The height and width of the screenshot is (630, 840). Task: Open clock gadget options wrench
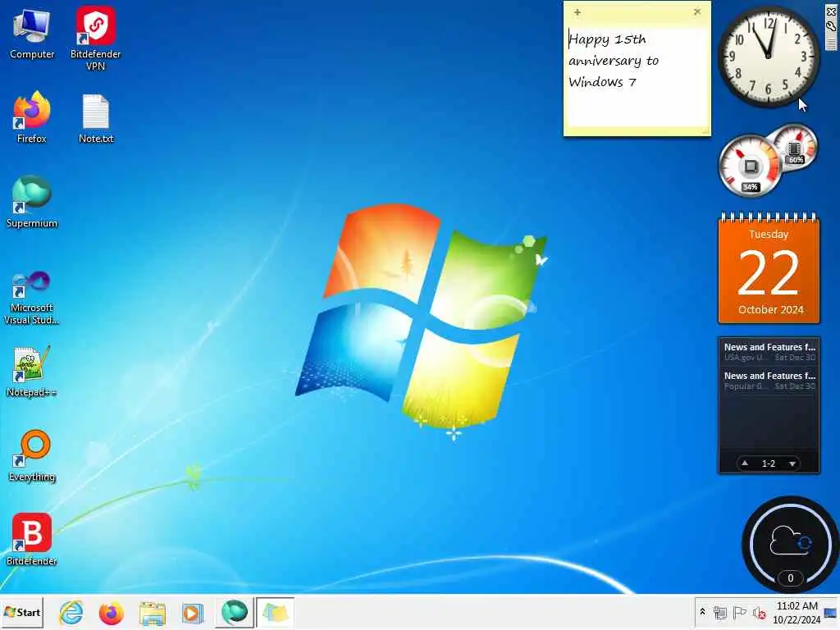point(831,25)
